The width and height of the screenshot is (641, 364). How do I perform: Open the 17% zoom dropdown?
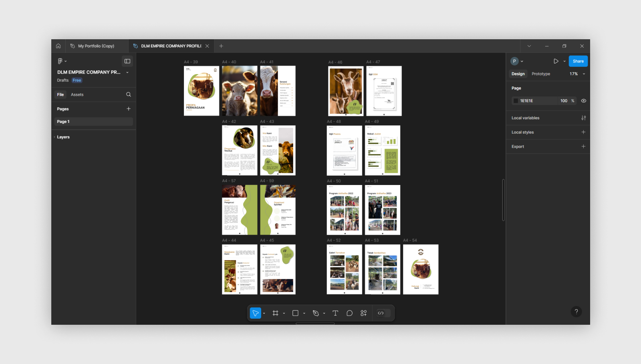[x=577, y=74]
